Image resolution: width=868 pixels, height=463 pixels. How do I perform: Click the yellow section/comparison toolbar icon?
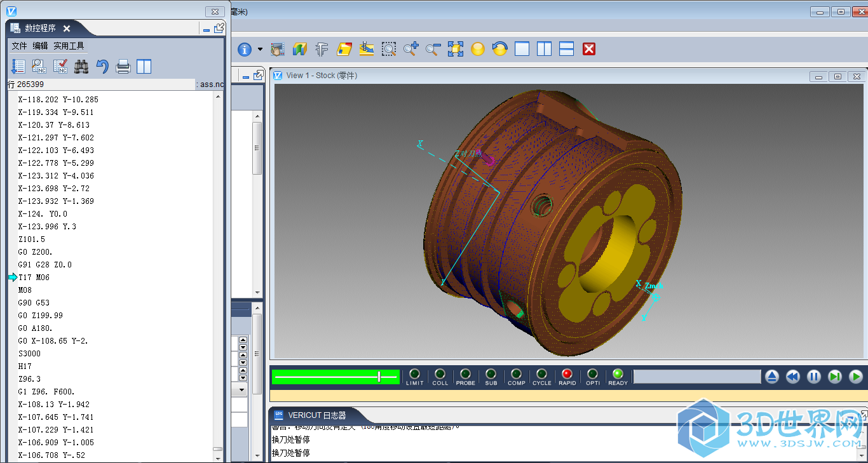(x=344, y=49)
